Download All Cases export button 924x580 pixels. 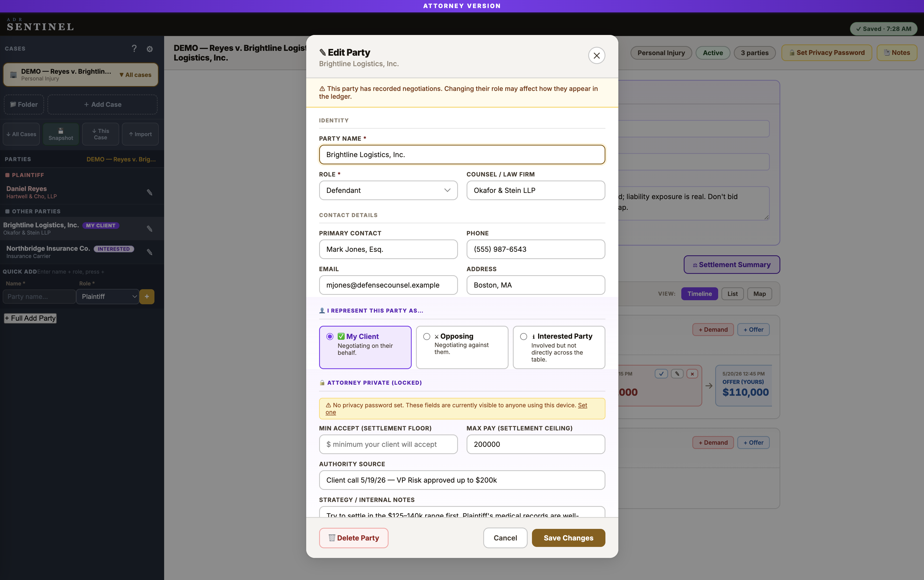21,134
